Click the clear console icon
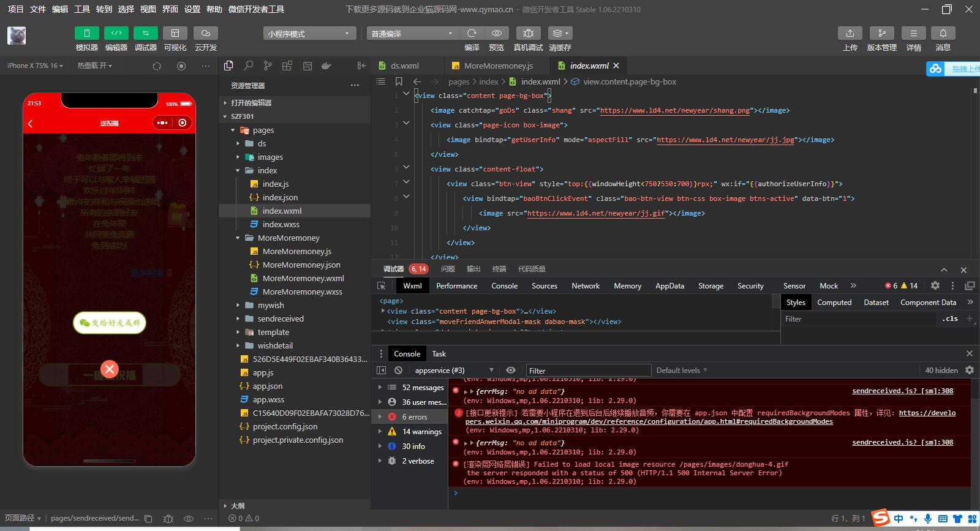The width and height of the screenshot is (980, 531). click(x=398, y=371)
